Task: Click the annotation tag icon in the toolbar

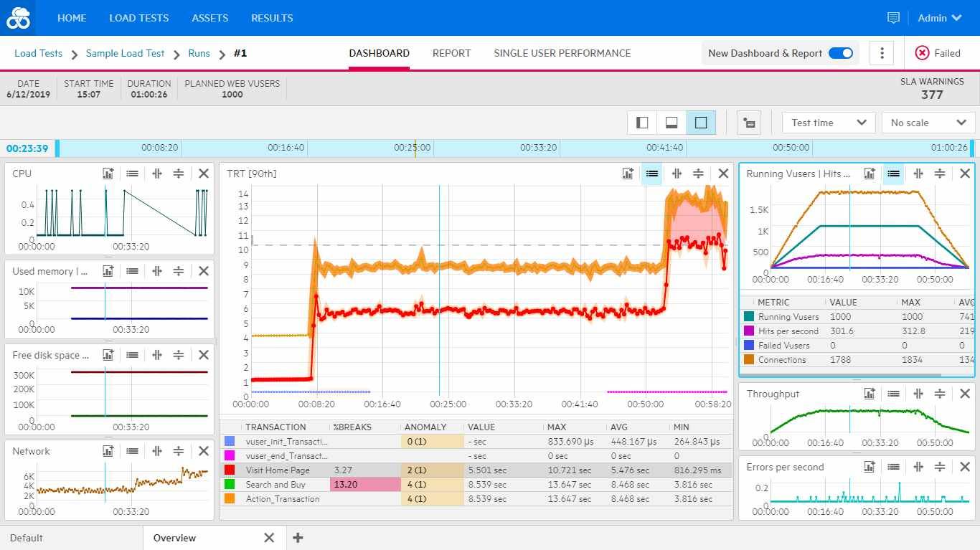Action: pos(748,122)
